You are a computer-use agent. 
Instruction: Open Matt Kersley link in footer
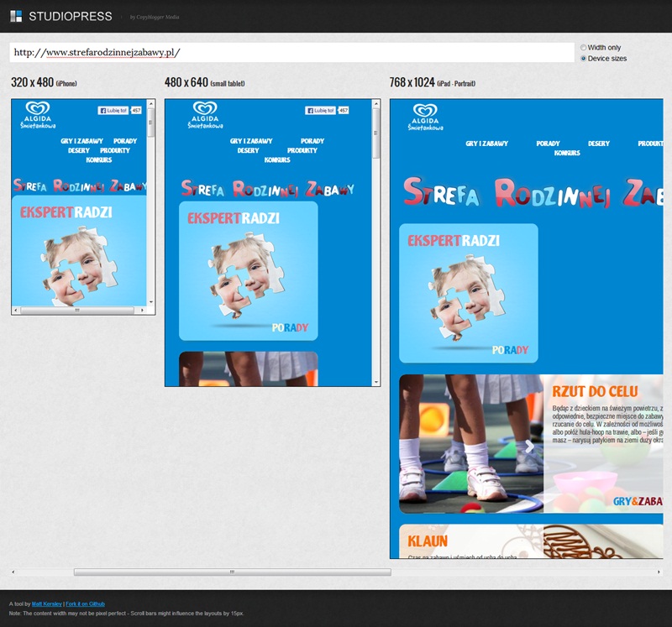(47, 603)
